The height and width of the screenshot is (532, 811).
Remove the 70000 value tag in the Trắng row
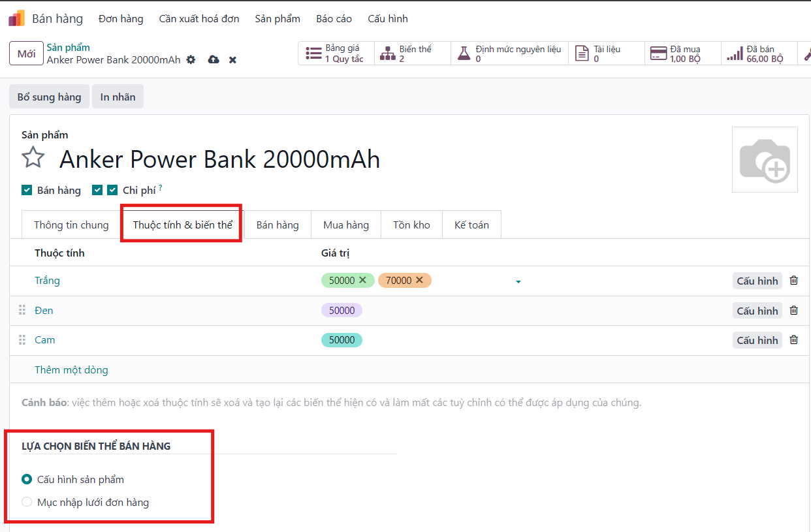tap(420, 280)
